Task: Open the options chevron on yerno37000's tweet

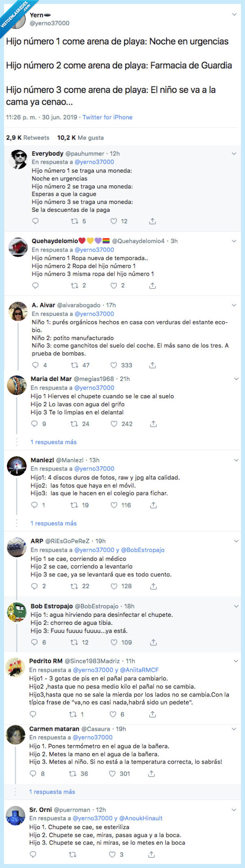Action: point(234,14)
